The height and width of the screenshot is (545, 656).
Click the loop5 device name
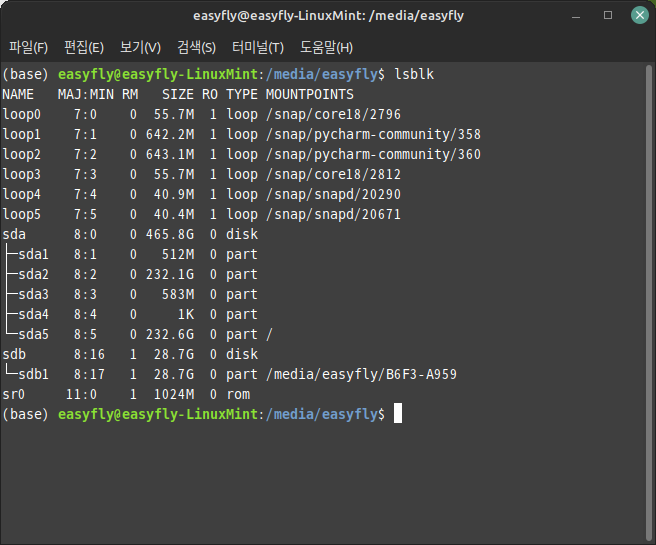click(22, 215)
